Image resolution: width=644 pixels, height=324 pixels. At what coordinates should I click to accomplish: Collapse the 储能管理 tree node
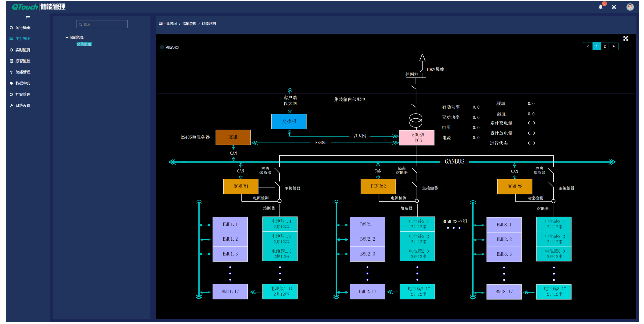pyautogui.click(x=67, y=37)
